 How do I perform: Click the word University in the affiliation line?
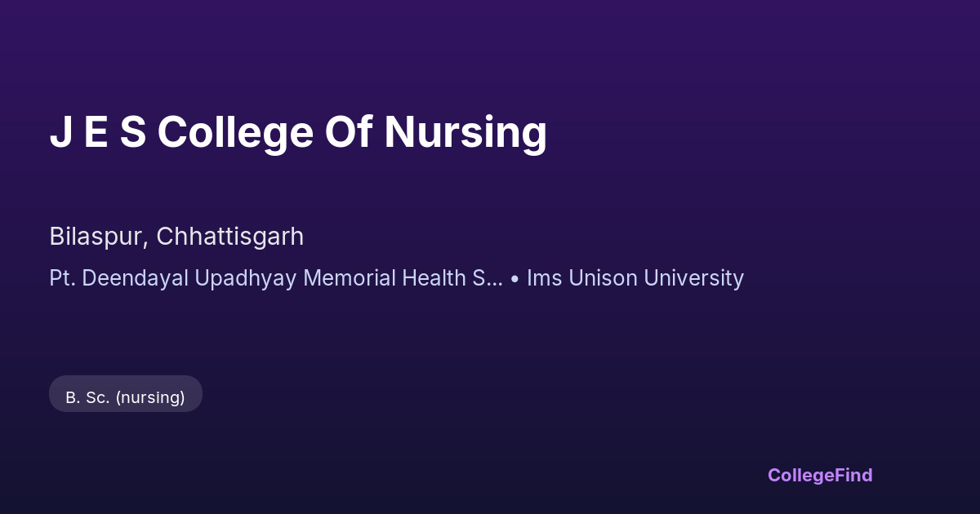pyautogui.click(x=693, y=278)
